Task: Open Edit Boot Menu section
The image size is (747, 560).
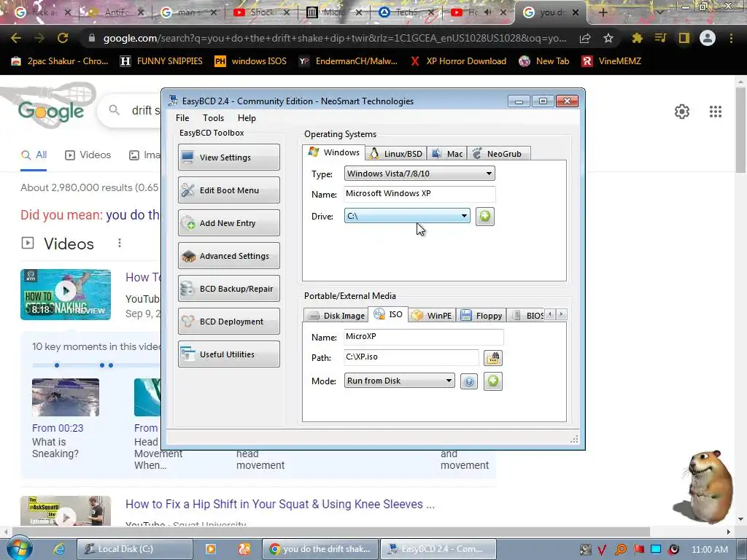Action: 228,190
